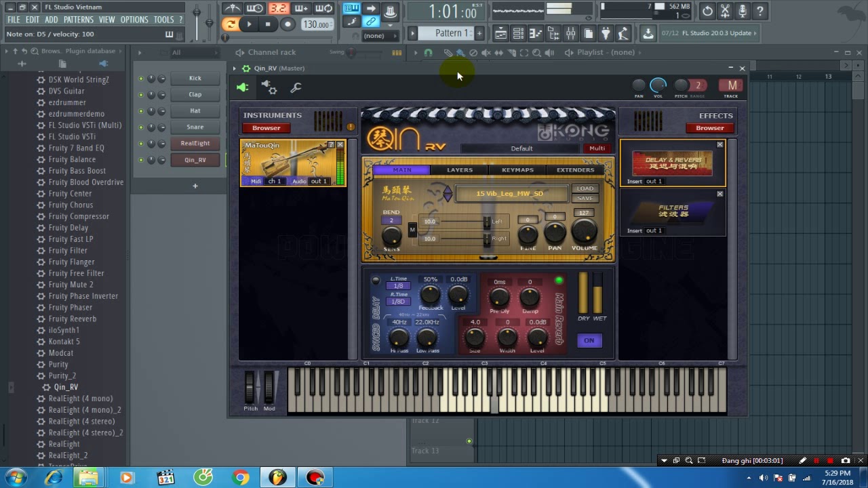The image size is (868, 488).
Task: Open the Instruments Browser button
Action: pyautogui.click(x=266, y=128)
